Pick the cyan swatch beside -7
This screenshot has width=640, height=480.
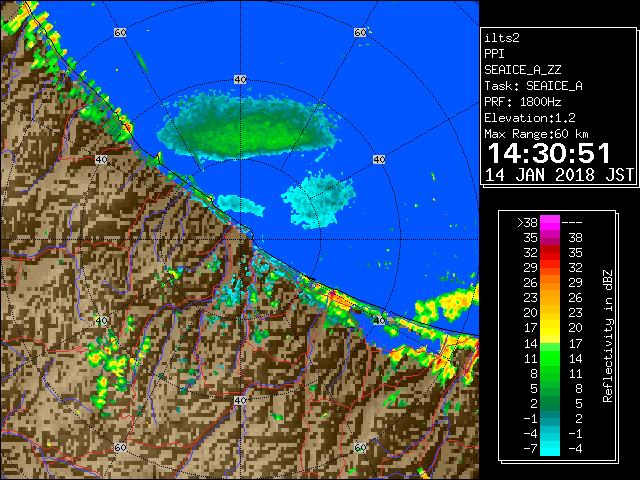550,448
